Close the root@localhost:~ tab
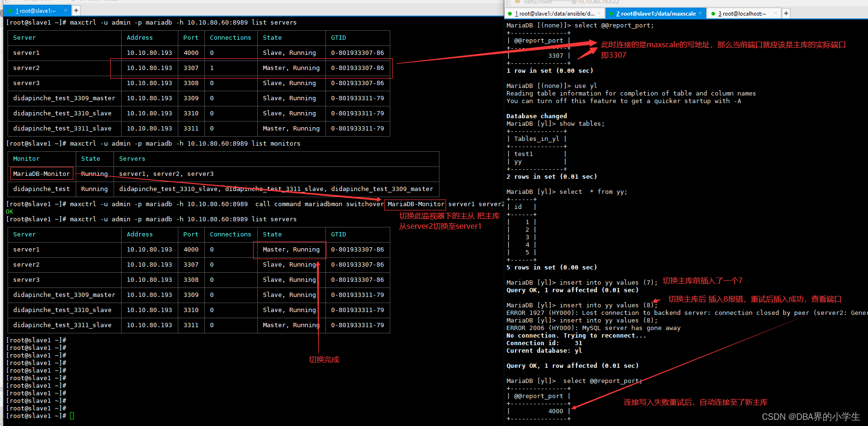The height and width of the screenshot is (426, 868). 775,13
